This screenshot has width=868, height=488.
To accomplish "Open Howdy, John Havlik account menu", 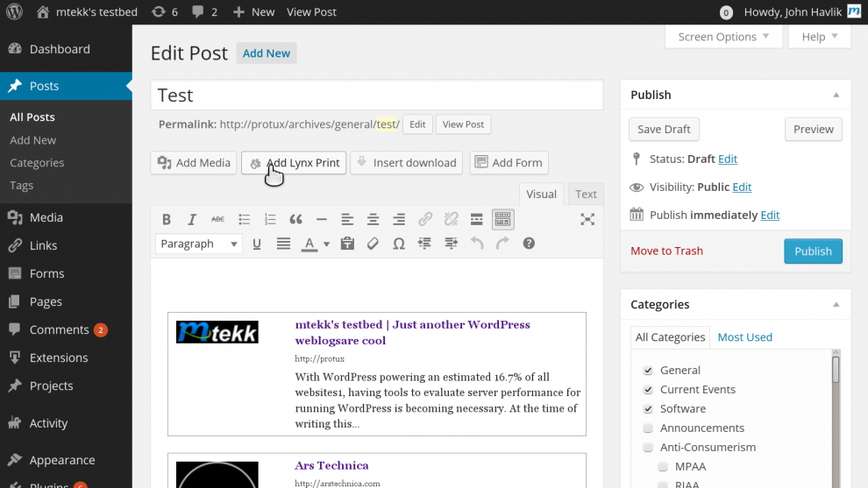I will tap(801, 11).
